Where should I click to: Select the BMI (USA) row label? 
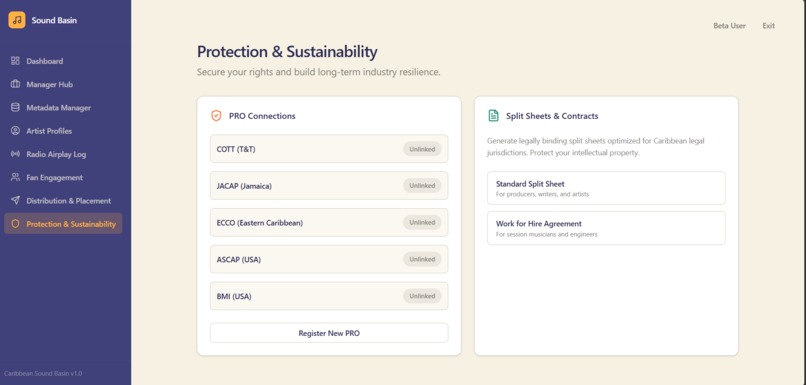tap(234, 297)
